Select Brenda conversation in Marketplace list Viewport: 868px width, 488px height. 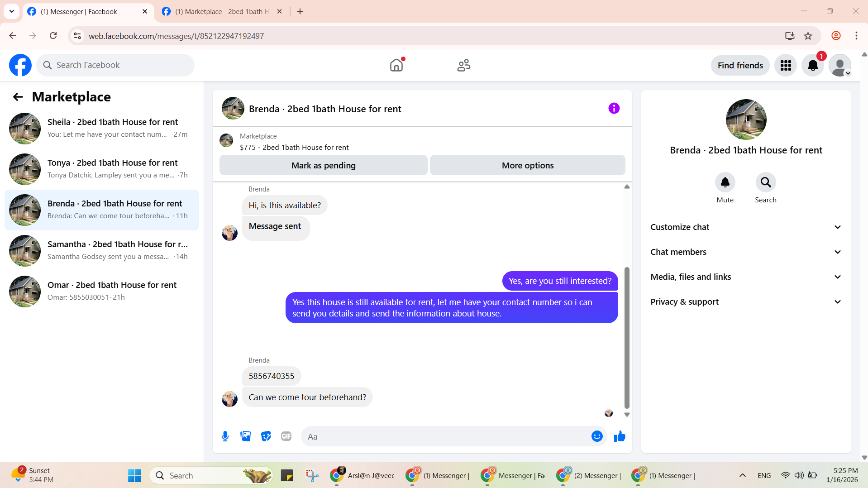coord(102,210)
